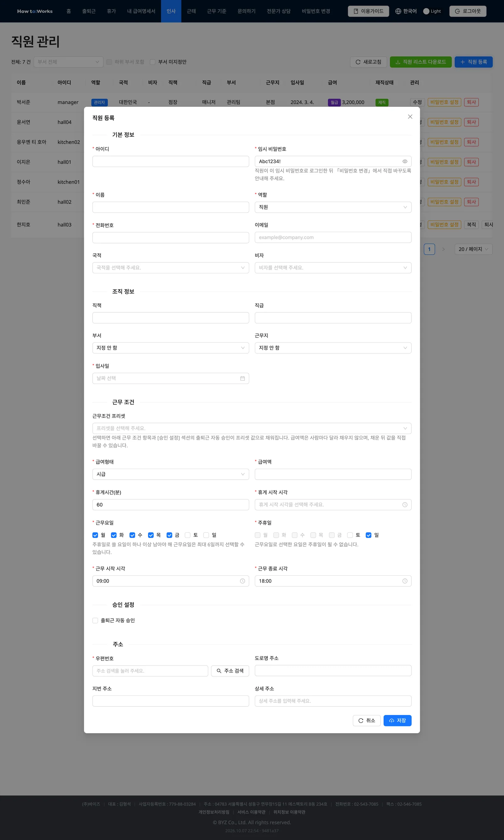Expand the 부서 dropdown in form
This screenshot has width=504, height=840.
[170, 348]
